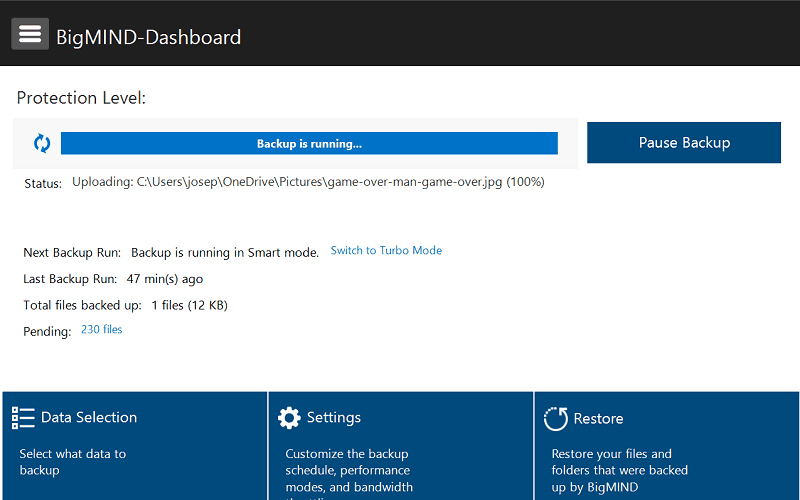
Task: Click the Data Selection list icon
Action: (23, 417)
